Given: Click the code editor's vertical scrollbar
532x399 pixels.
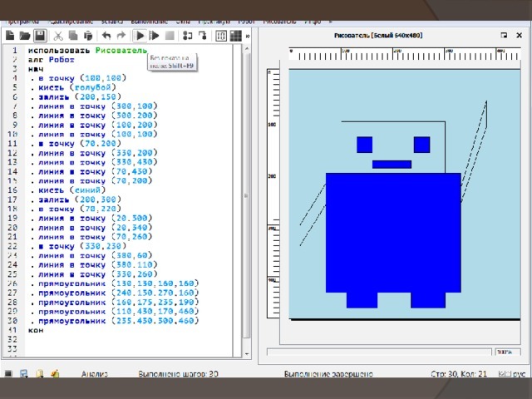Looking at the screenshot, I should (x=246, y=191).
